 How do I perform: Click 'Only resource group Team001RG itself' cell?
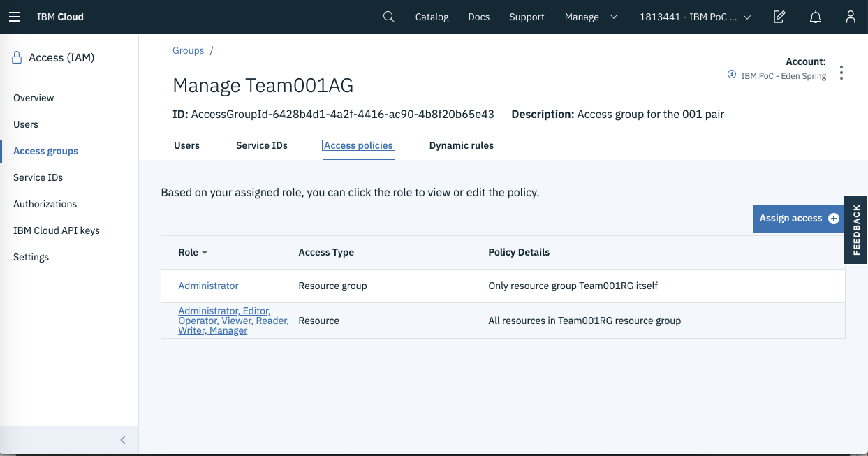pyautogui.click(x=573, y=286)
